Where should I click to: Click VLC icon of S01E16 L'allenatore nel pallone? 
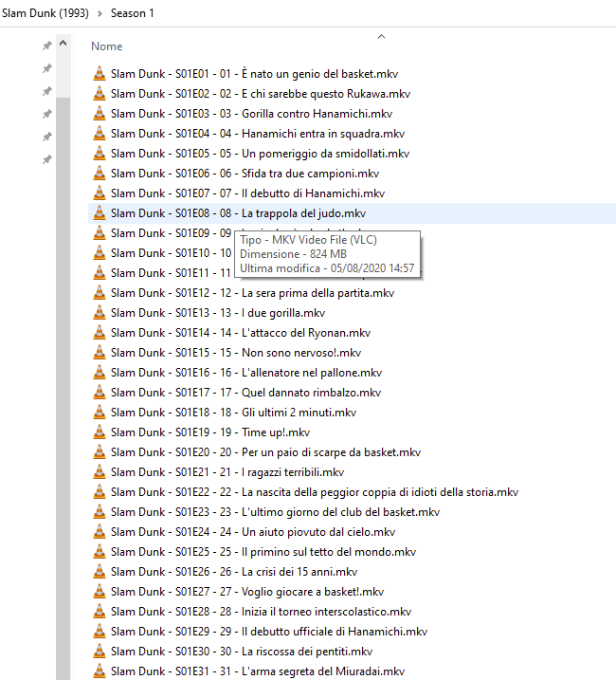[100, 373]
